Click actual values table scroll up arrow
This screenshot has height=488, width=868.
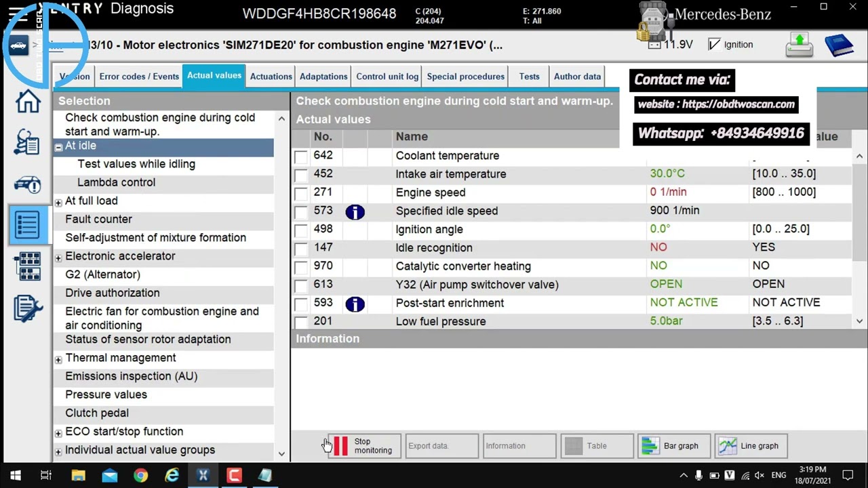coord(859,157)
